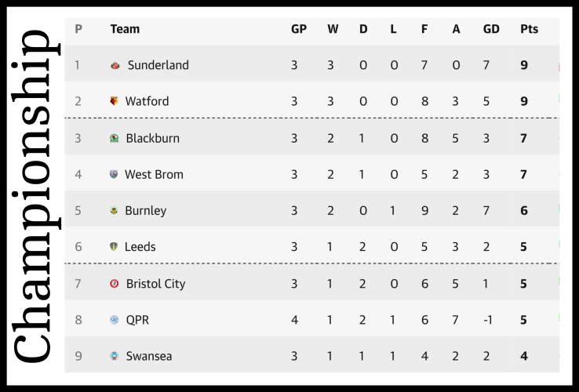Click the Championship title text
Screen dimensions: 579x392
33,196
